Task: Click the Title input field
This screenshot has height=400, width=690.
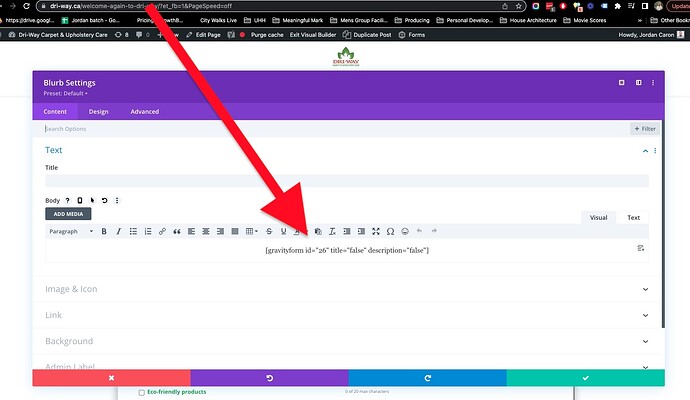Action: tap(347, 180)
